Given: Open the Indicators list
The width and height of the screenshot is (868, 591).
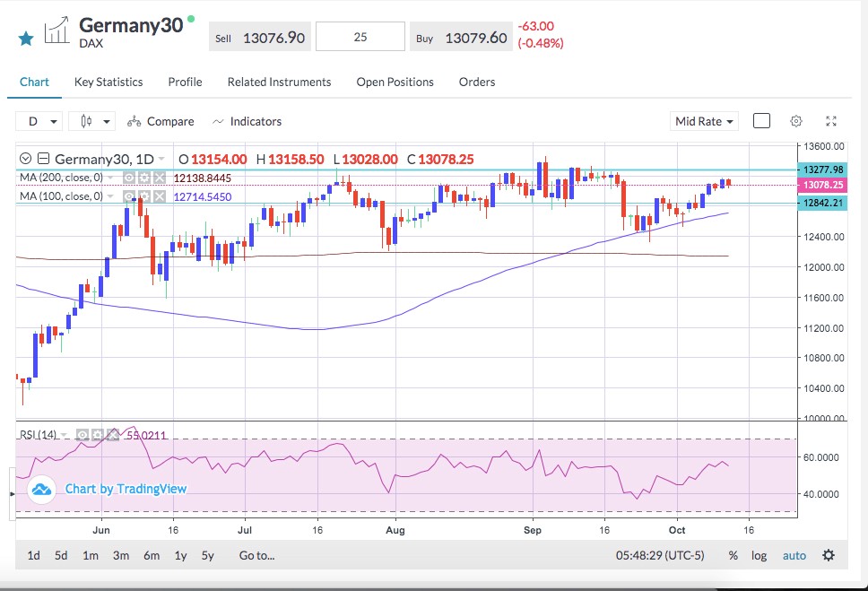Looking at the screenshot, I should point(247,121).
